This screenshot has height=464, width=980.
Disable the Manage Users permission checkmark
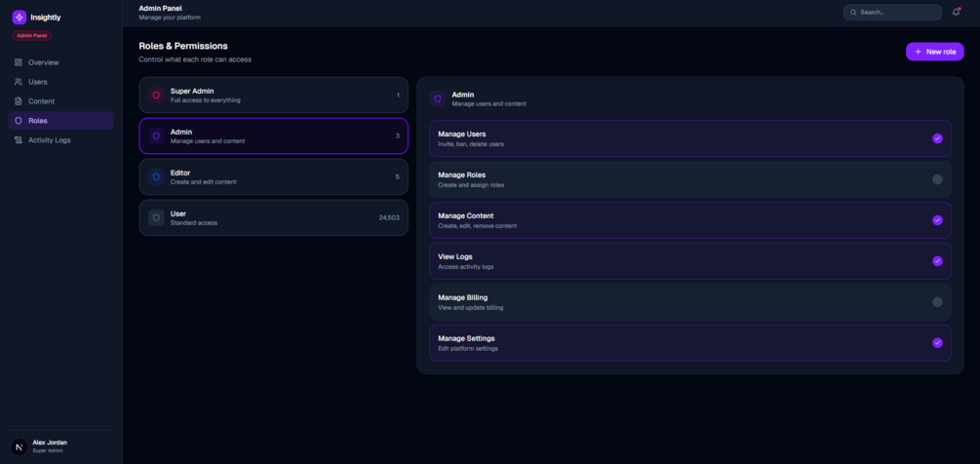[x=937, y=138]
